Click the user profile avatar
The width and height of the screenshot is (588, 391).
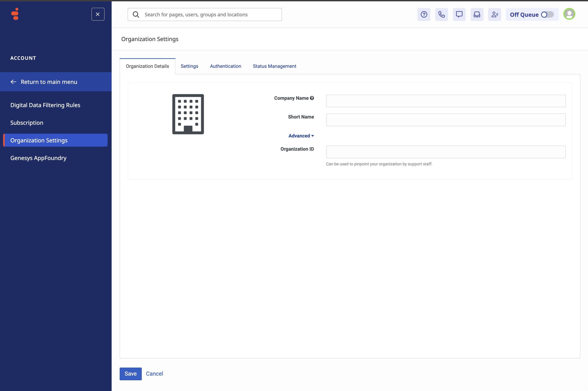(x=569, y=14)
